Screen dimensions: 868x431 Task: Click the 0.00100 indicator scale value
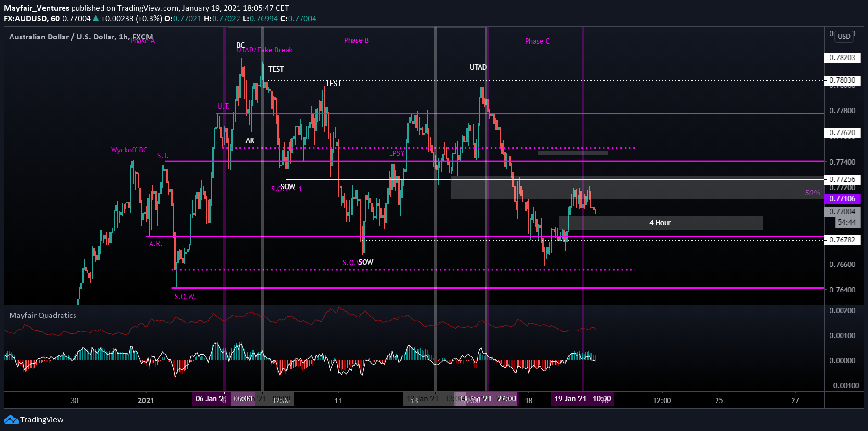point(843,336)
